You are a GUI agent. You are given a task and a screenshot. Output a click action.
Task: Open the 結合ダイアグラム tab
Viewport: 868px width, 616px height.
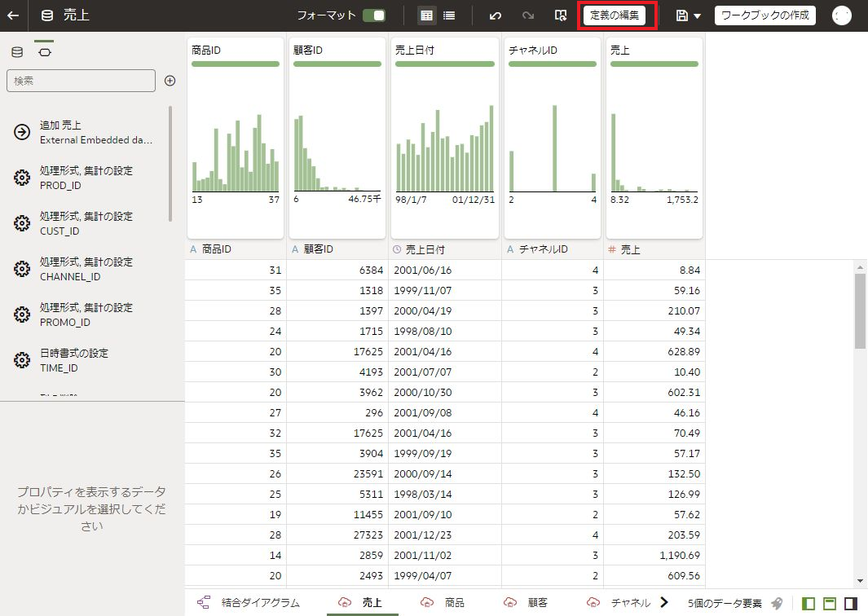click(249, 603)
